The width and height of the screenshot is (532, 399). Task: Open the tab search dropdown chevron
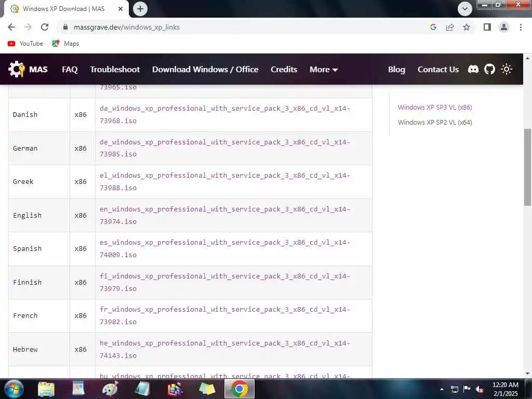[465, 9]
